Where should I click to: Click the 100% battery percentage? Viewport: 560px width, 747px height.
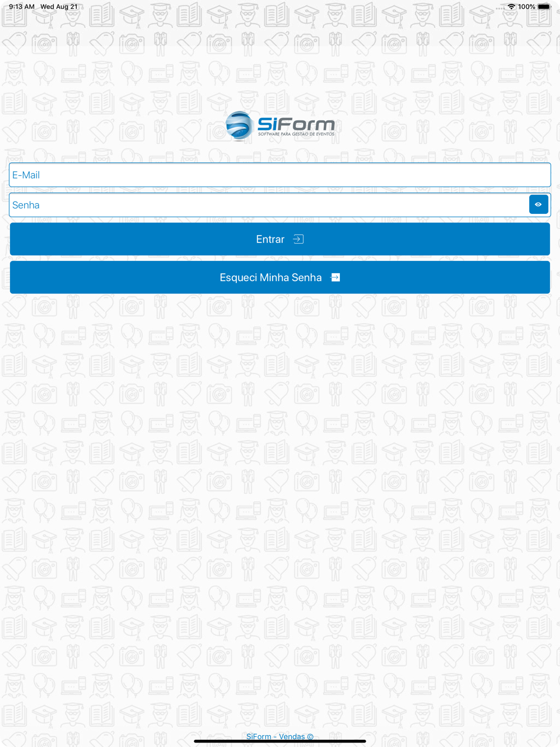(x=526, y=7)
